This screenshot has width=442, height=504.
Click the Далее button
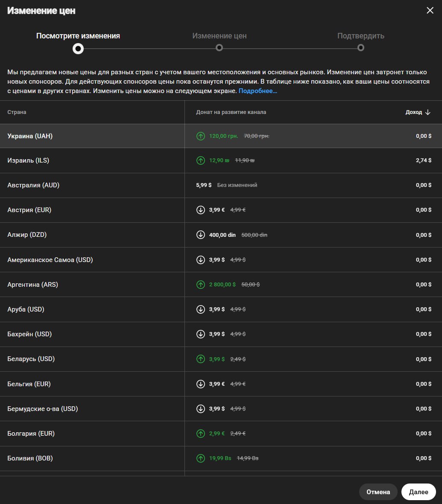[419, 492]
